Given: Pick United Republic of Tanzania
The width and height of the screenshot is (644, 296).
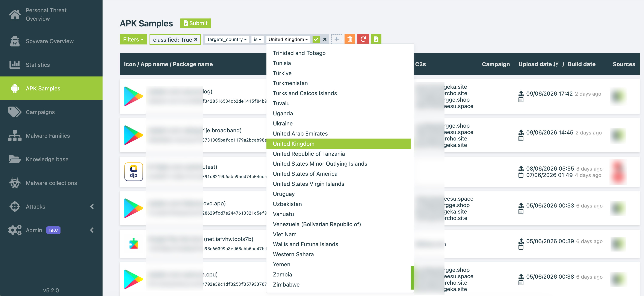Looking at the screenshot, I should pos(338,154).
